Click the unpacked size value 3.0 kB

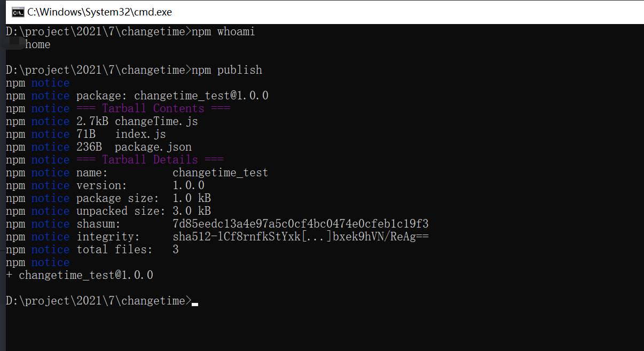(192, 212)
